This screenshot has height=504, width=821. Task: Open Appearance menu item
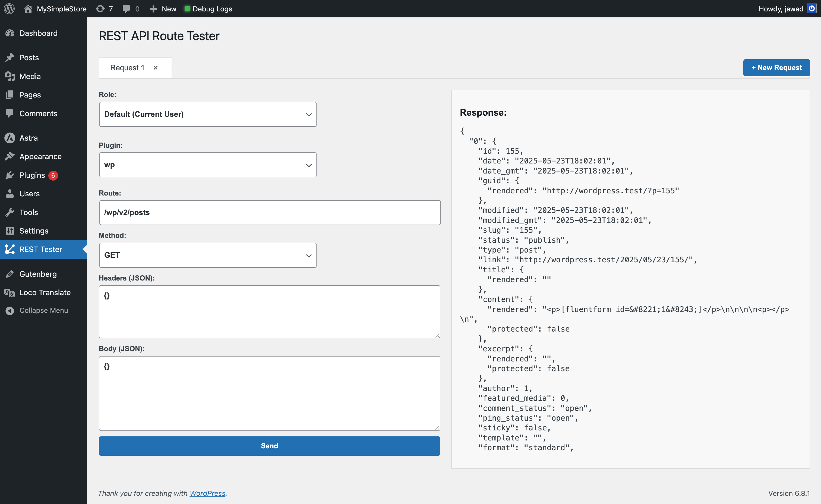(43, 156)
